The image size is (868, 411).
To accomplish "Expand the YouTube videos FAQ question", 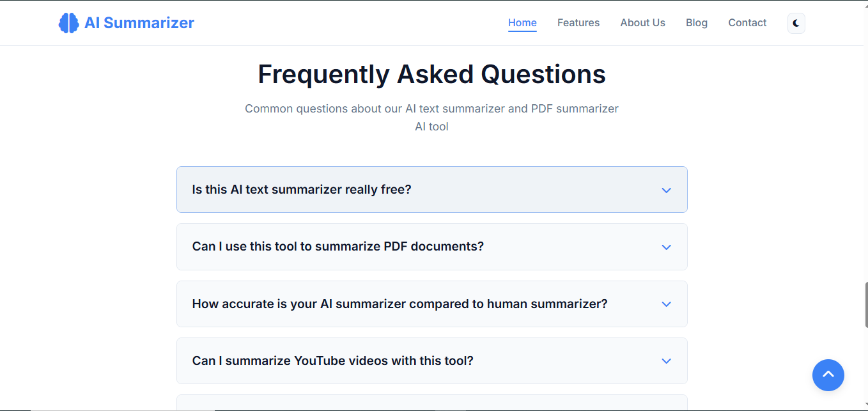I will (x=332, y=361).
